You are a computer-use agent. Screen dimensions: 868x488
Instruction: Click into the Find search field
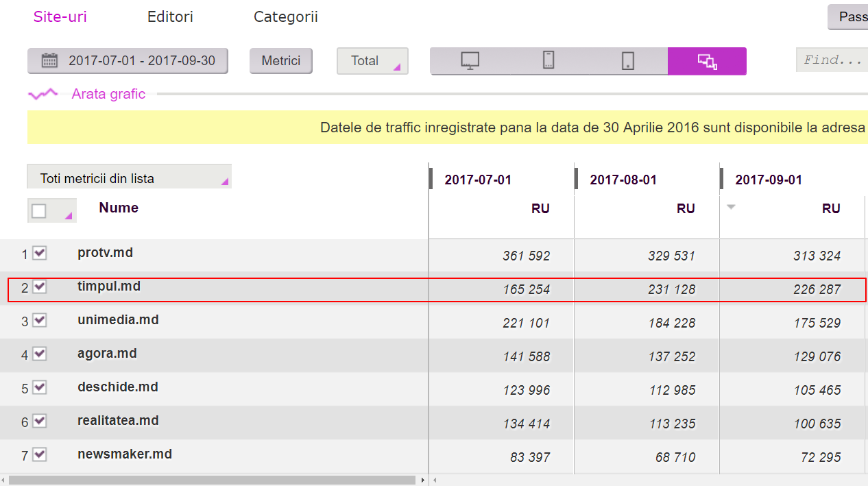coord(832,60)
